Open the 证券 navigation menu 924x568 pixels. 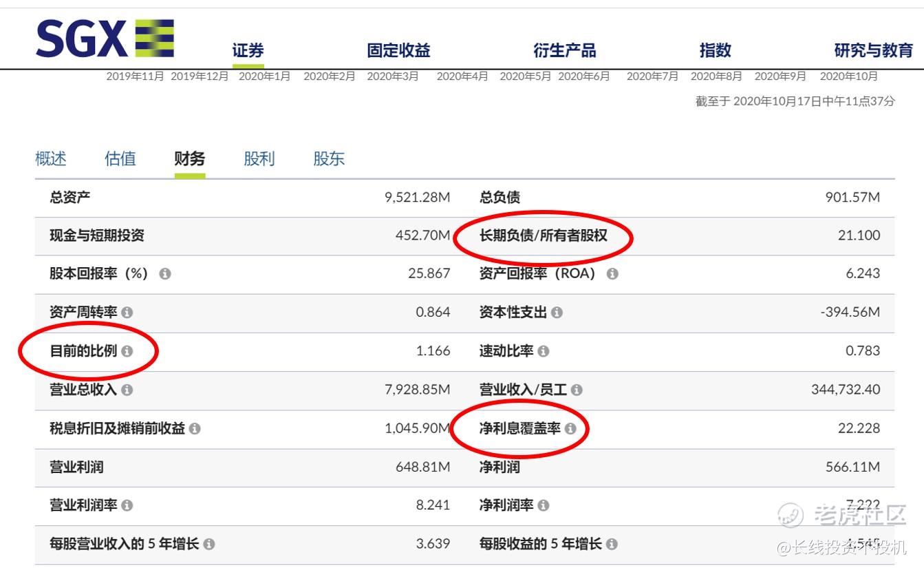[x=248, y=51]
